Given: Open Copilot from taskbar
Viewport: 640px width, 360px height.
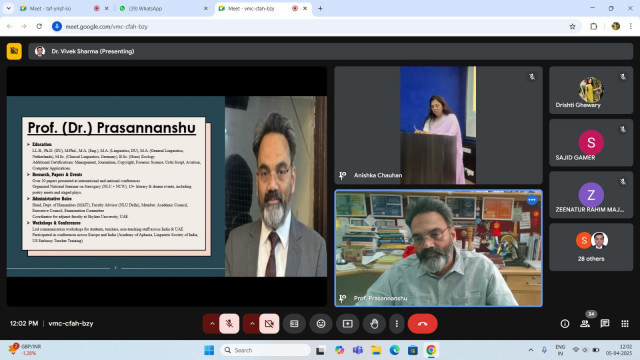Looking at the screenshot, I should click(339, 350).
